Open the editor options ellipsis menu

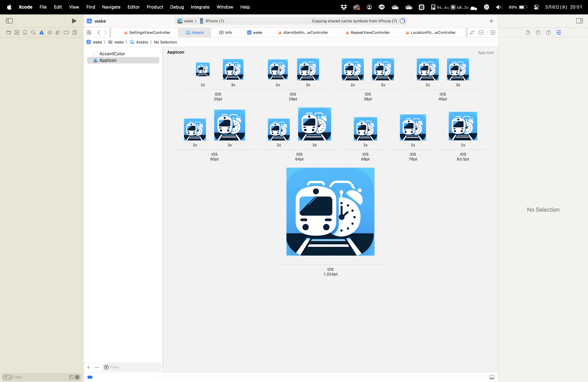pyautogui.click(x=481, y=32)
